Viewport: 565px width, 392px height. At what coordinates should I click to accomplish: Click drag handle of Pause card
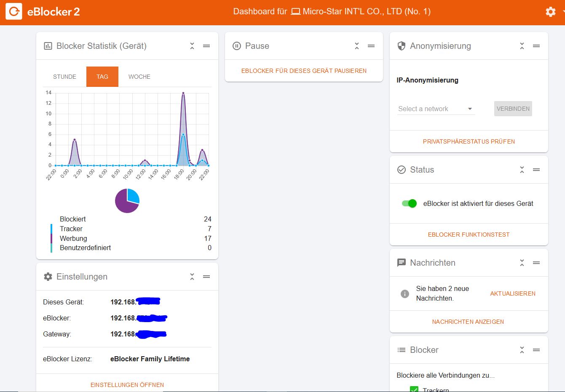371,46
